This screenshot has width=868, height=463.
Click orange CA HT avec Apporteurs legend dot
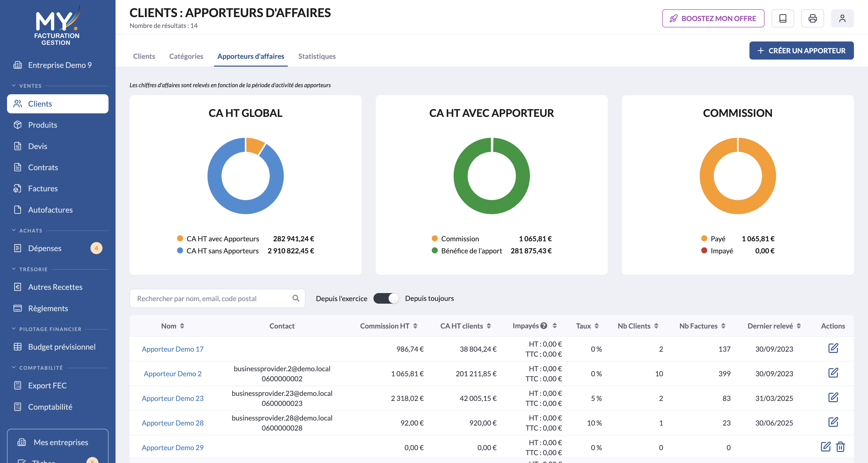pyautogui.click(x=180, y=238)
